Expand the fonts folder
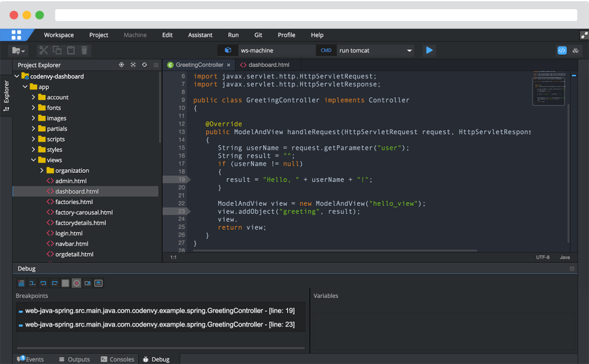The width and height of the screenshot is (589, 364). coord(33,108)
